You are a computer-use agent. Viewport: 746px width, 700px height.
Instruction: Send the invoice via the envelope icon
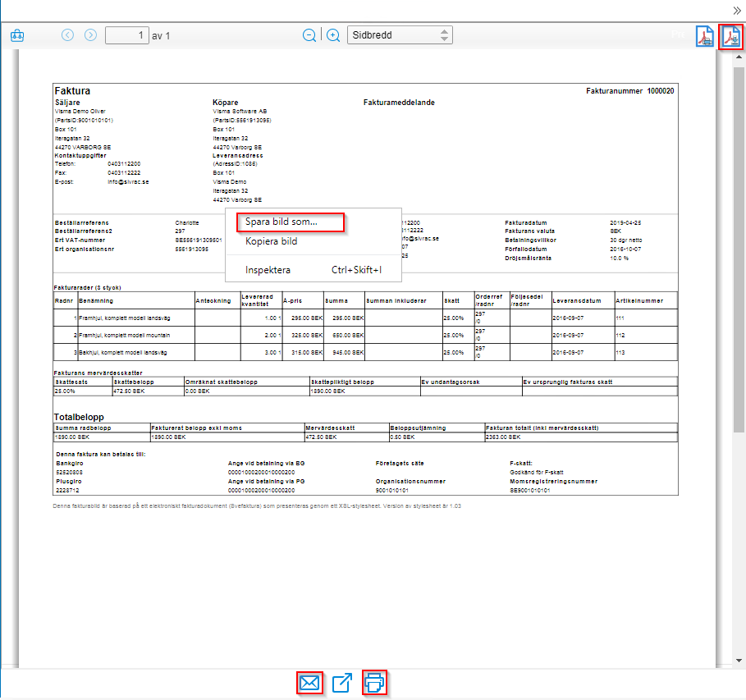309,682
